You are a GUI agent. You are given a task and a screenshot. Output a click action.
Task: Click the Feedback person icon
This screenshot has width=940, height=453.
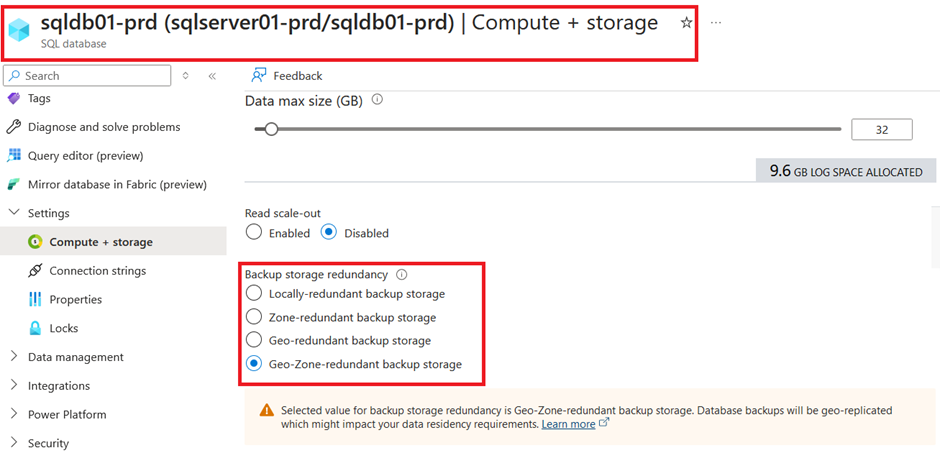[258, 76]
